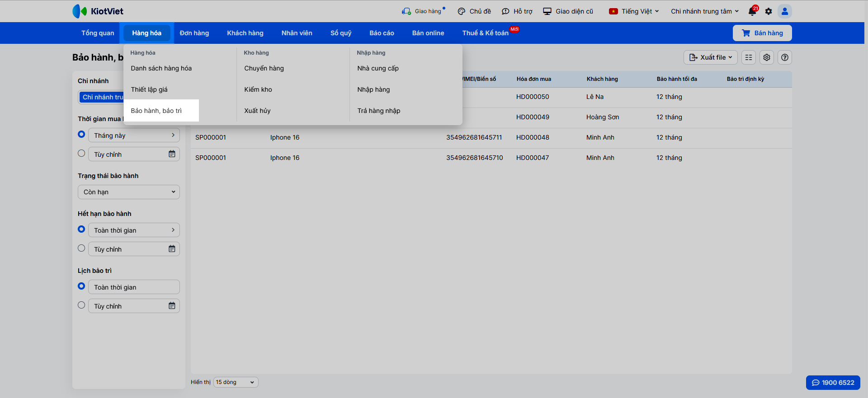Expand Toàn thời gian selector under Hết hạn bảo hành
Image resolution: width=868 pixels, height=398 pixels.
point(134,230)
